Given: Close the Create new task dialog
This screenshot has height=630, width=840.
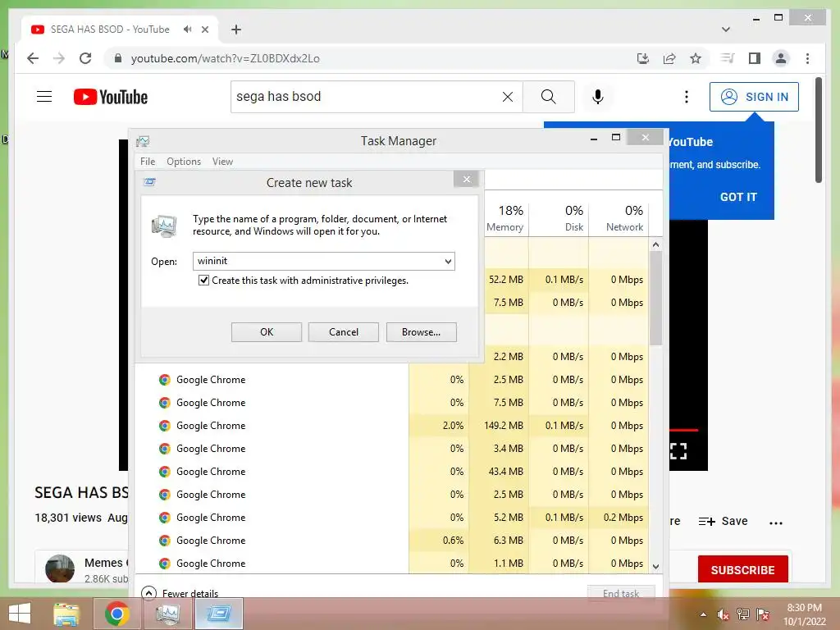Looking at the screenshot, I should [x=466, y=180].
